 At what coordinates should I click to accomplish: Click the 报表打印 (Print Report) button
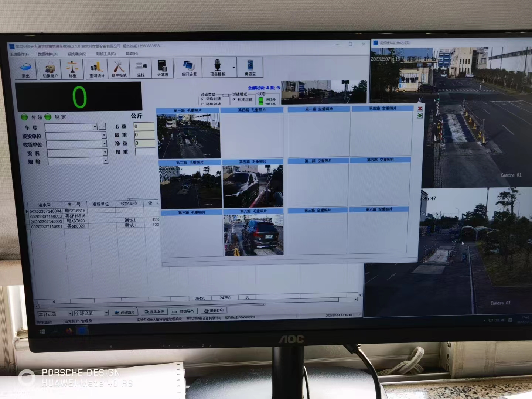click(x=214, y=311)
